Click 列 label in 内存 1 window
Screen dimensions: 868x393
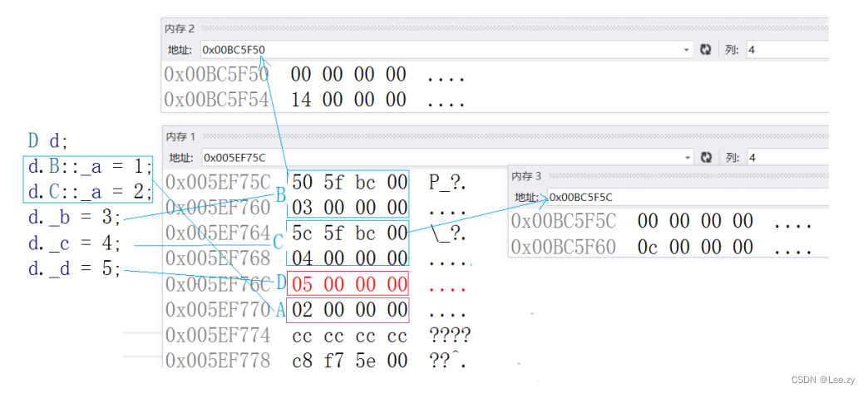pos(732,158)
